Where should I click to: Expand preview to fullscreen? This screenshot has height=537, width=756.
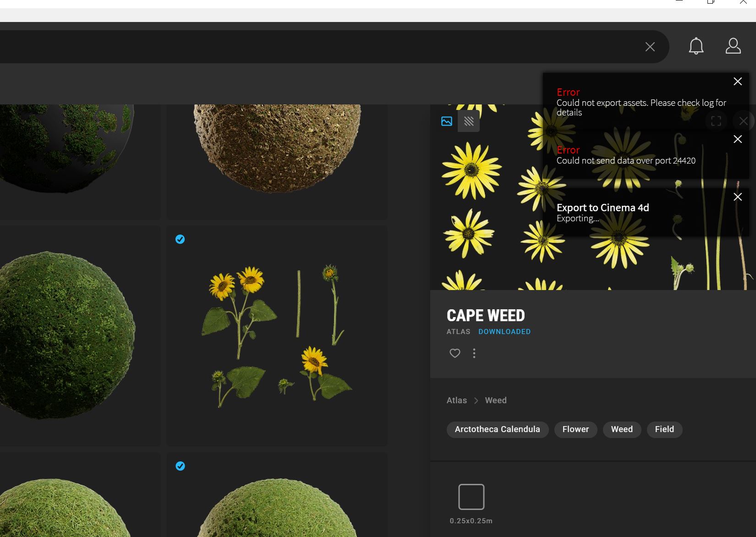point(716,121)
